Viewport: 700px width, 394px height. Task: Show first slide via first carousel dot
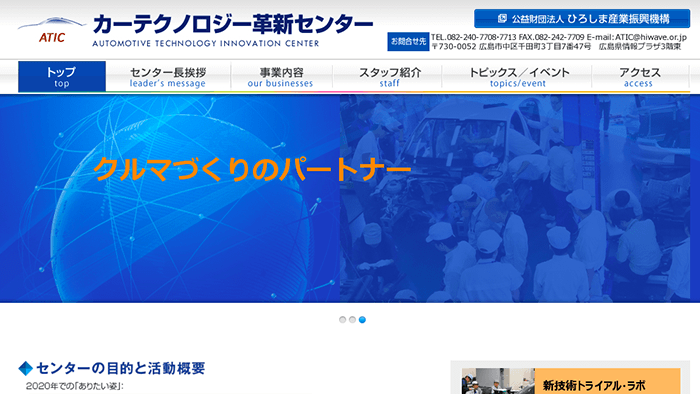click(x=342, y=319)
